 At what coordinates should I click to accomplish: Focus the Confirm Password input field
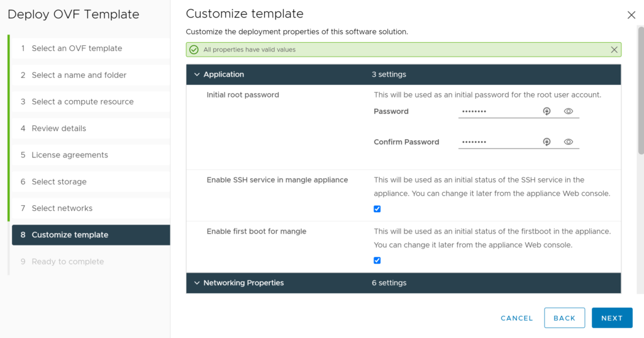point(499,142)
